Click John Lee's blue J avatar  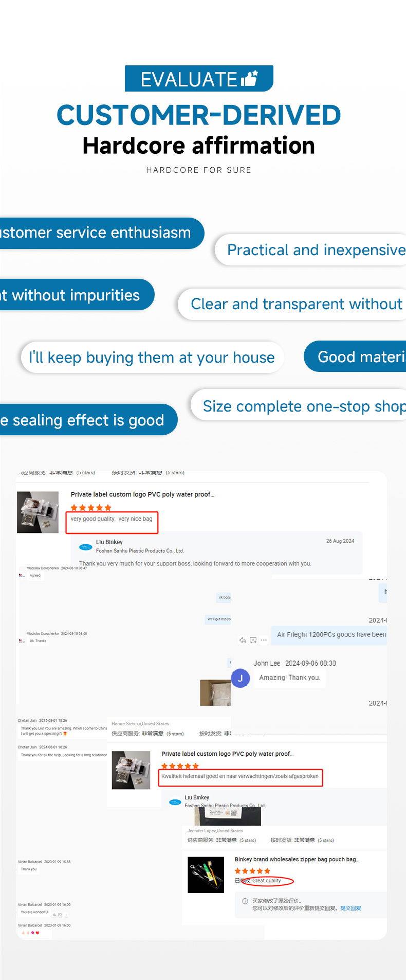pyautogui.click(x=240, y=678)
